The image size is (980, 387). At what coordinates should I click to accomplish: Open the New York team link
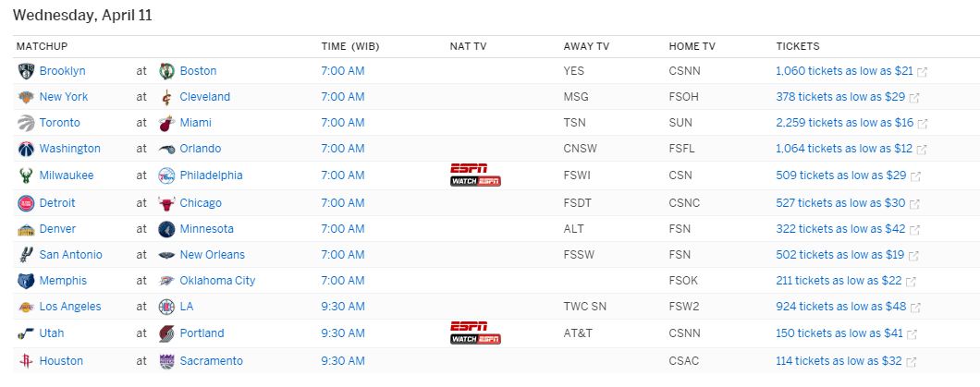[64, 97]
